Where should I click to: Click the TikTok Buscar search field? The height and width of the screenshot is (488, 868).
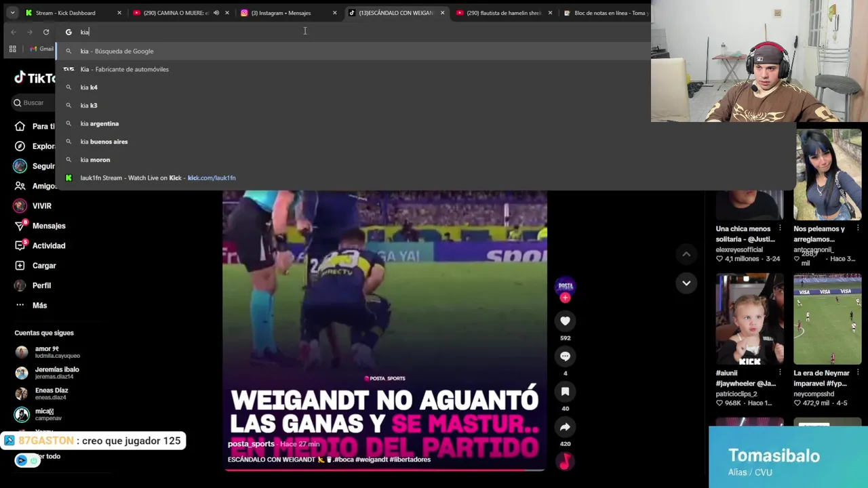pyautogui.click(x=34, y=102)
